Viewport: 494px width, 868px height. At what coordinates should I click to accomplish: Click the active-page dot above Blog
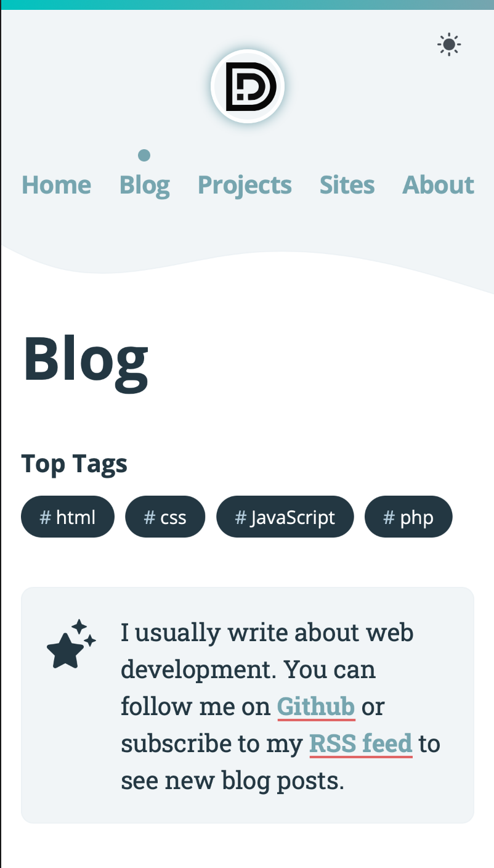point(144,155)
